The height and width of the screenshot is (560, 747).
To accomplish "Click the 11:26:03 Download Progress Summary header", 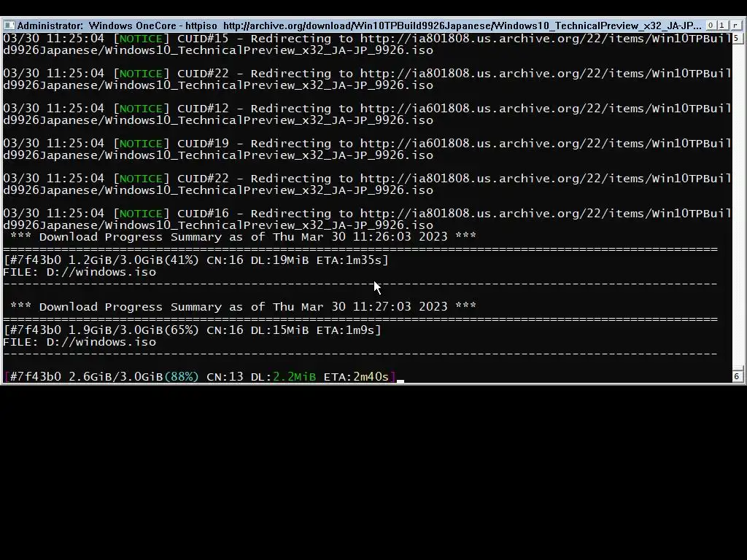I will click(x=243, y=237).
